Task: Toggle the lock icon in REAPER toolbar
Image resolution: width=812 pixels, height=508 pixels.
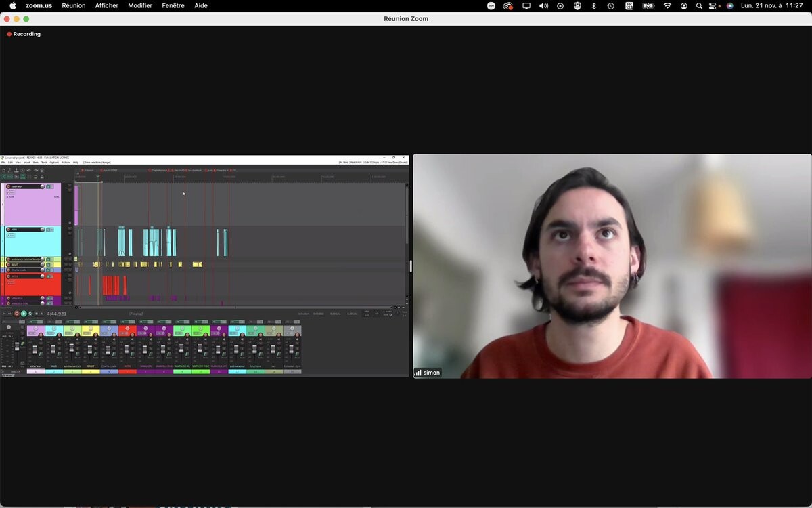Action: [x=42, y=177]
